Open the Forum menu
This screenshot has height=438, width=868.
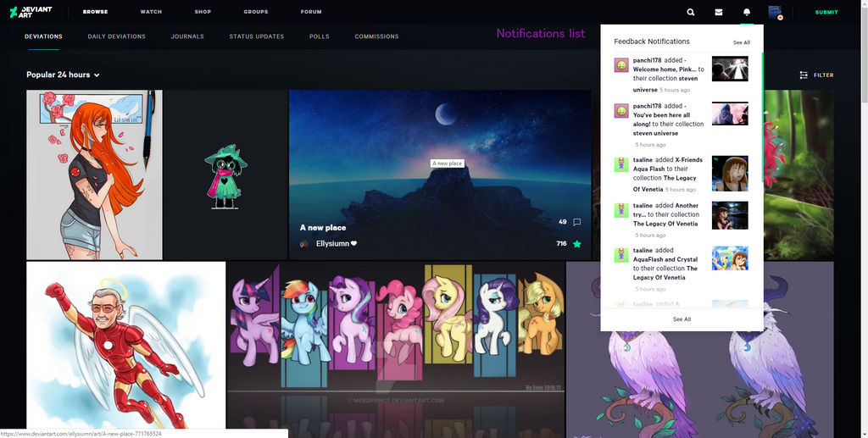[311, 12]
